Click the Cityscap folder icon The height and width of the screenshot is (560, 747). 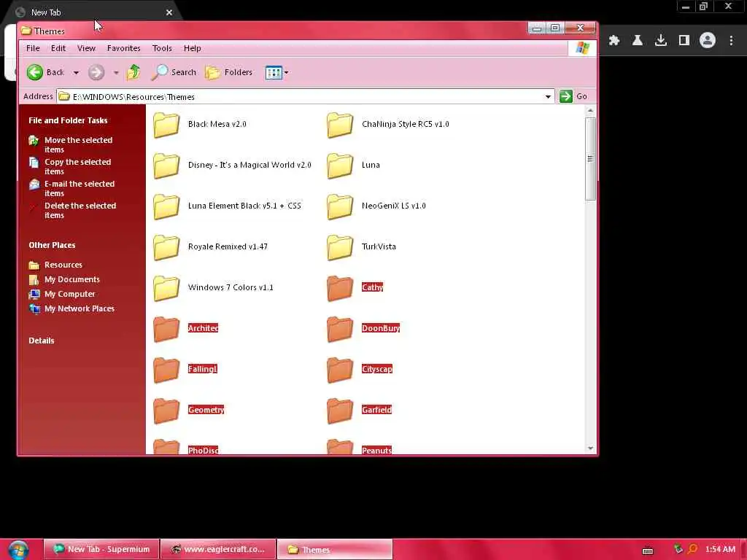tap(340, 370)
